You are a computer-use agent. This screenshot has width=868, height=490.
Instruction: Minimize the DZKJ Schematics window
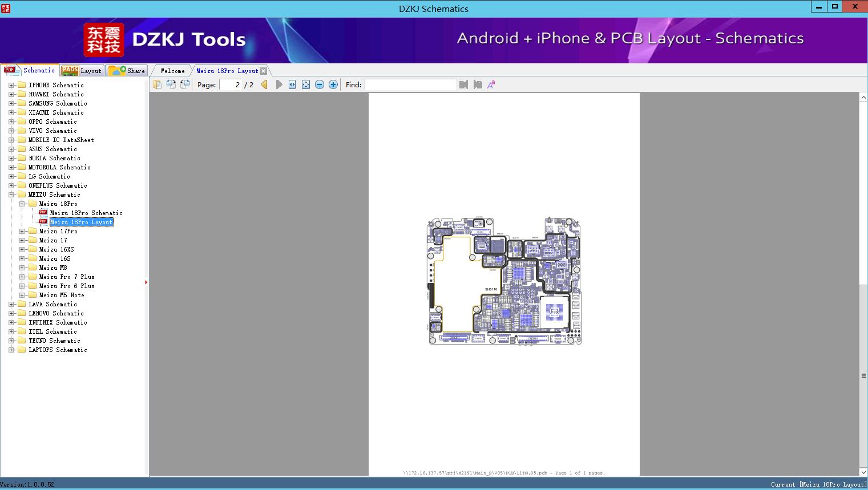tap(819, 7)
